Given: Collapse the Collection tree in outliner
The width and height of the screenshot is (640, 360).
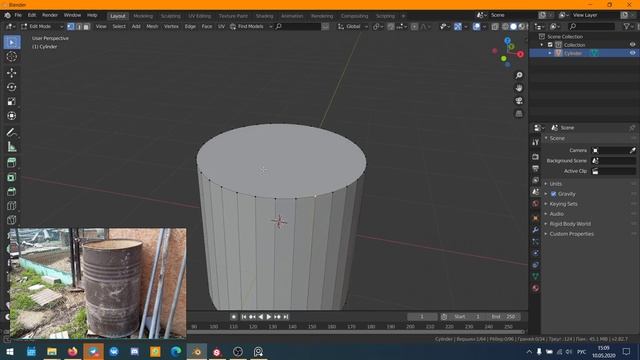Looking at the screenshot, I should [542, 45].
